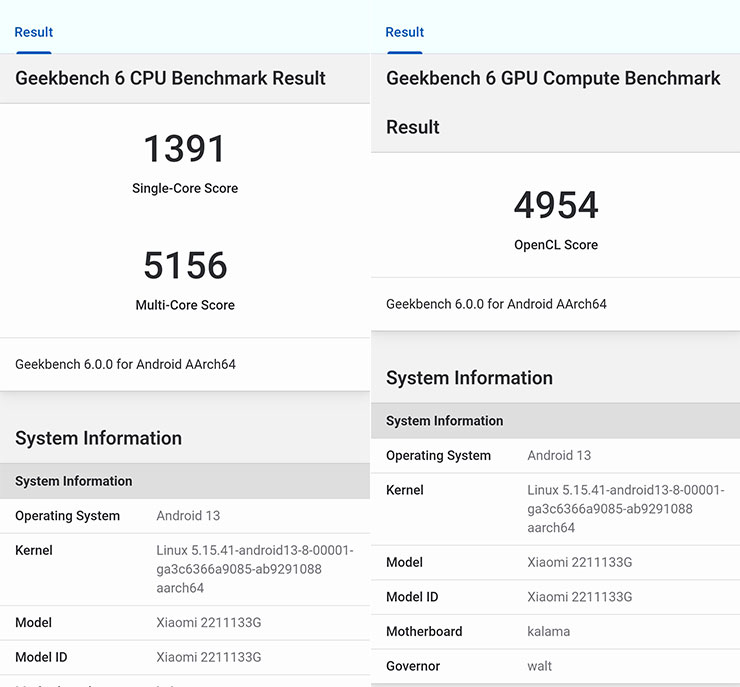
Task: Select the Result tab in the GPU benchmark panel
Action: tap(404, 32)
